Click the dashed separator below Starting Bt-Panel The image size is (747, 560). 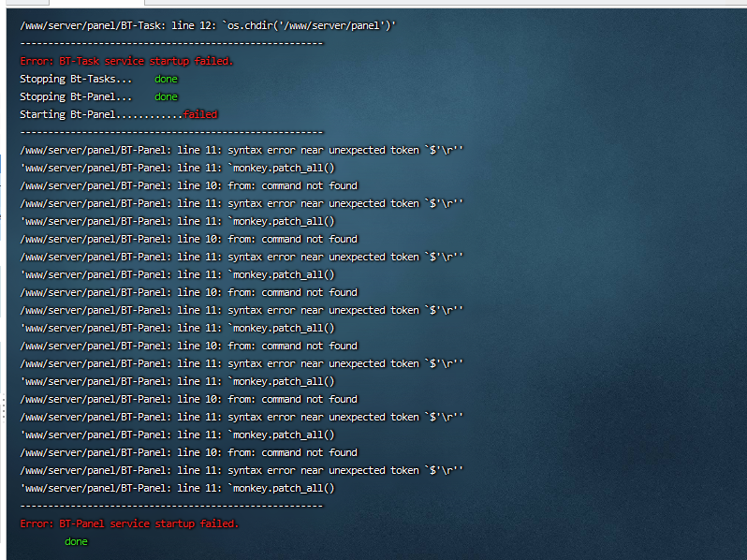coord(171,132)
